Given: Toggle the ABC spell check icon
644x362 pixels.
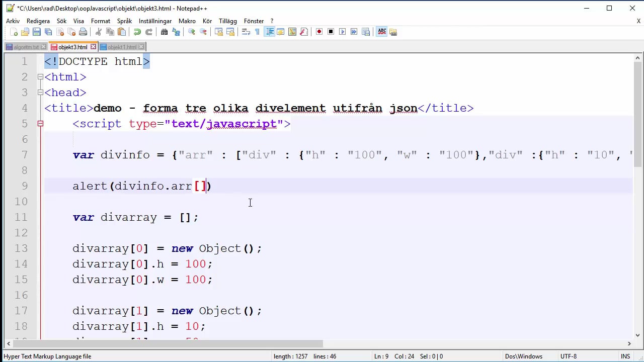Looking at the screenshot, I should tap(382, 32).
